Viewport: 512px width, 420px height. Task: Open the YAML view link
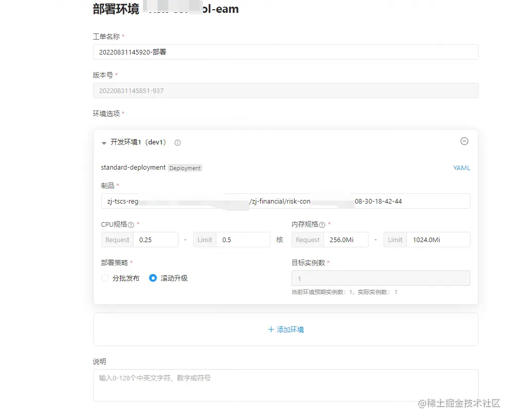[462, 168]
